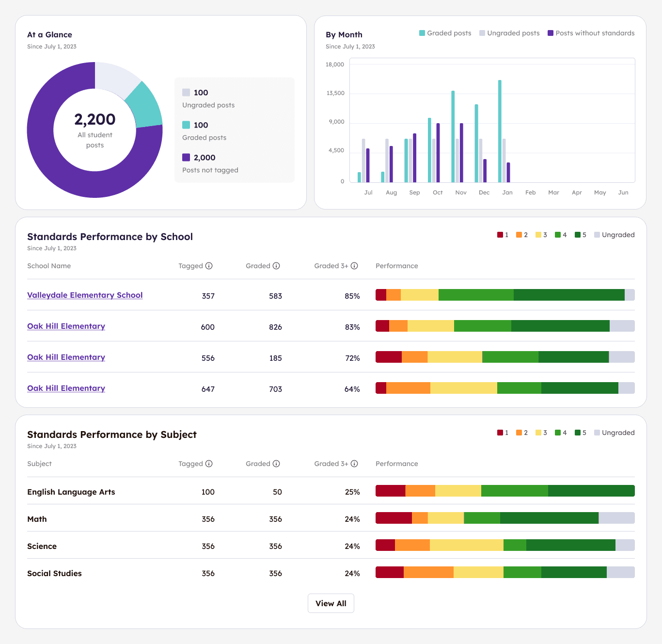Toggle the rating 5 legend in subject section
Viewport: 662px width, 644px height.
(577, 433)
